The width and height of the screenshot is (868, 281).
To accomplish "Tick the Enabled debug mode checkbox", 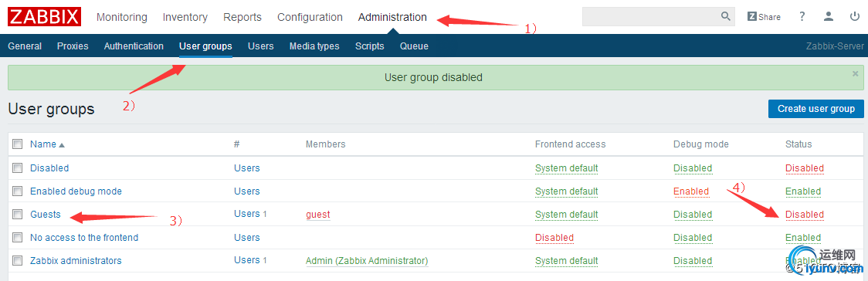I will [x=17, y=190].
